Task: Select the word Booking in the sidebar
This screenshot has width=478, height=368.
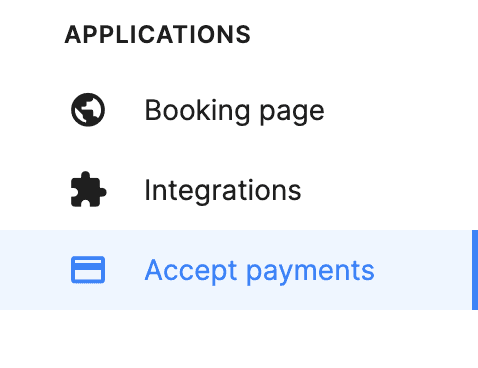Action: [x=197, y=111]
